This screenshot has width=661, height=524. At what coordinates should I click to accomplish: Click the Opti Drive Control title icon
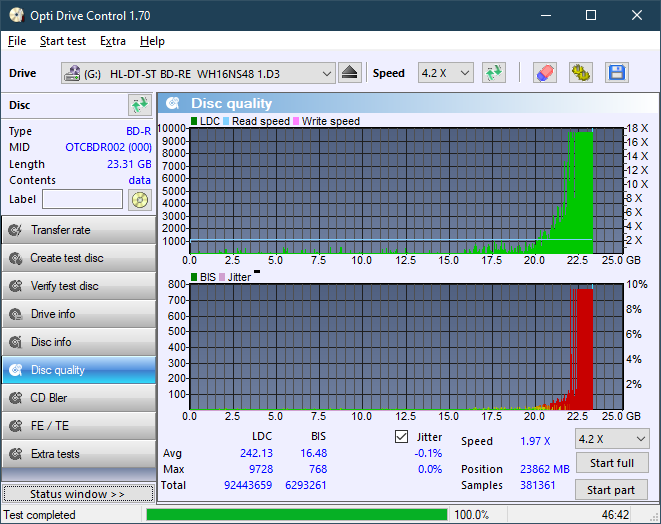click(16, 16)
